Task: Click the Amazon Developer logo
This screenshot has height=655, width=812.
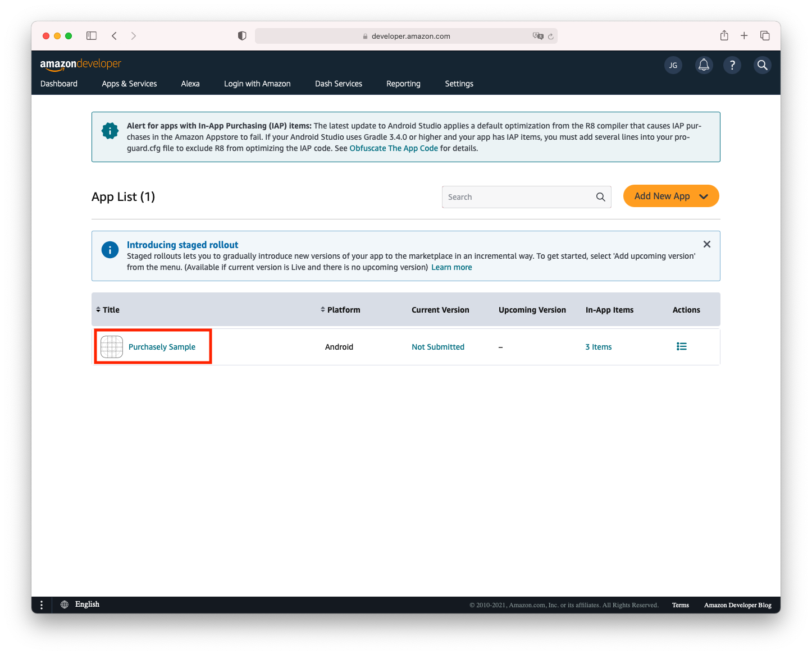Action: 80,64
